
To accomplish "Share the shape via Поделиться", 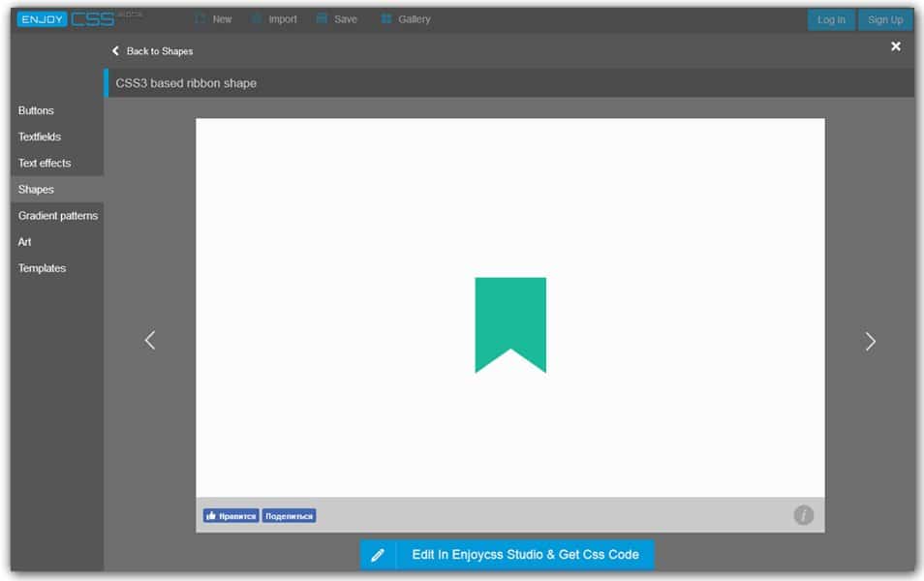I will (290, 515).
